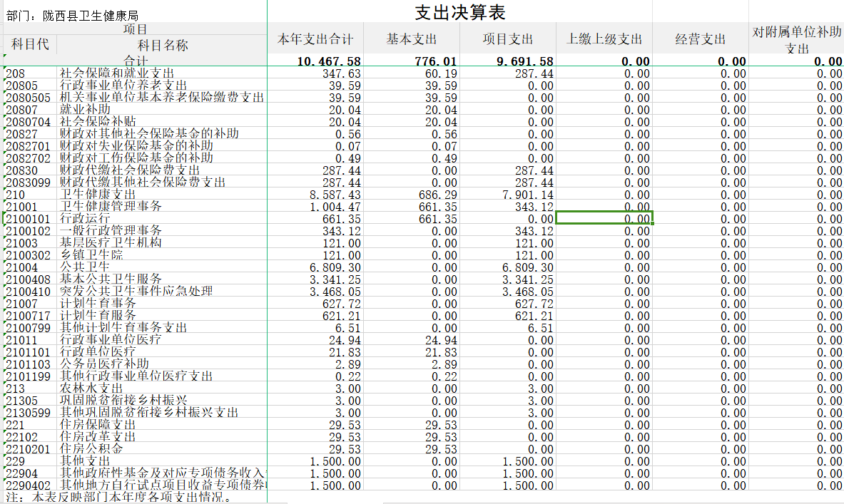Select the 上缴上级支出 column header
Image resolution: width=844 pixels, height=504 pixels.
[x=604, y=39]
